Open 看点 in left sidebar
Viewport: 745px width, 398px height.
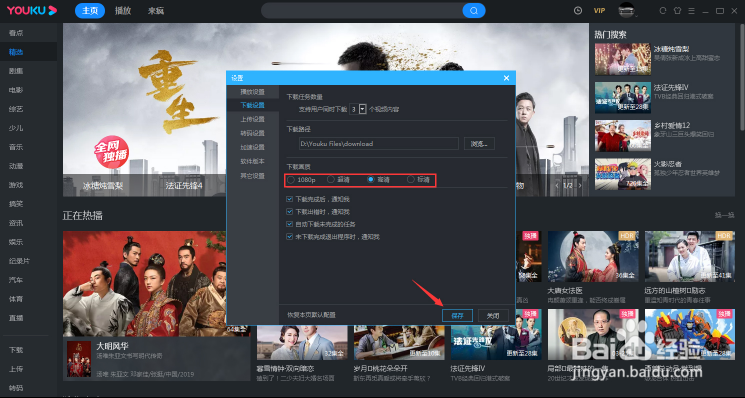(x=16, y=33)
